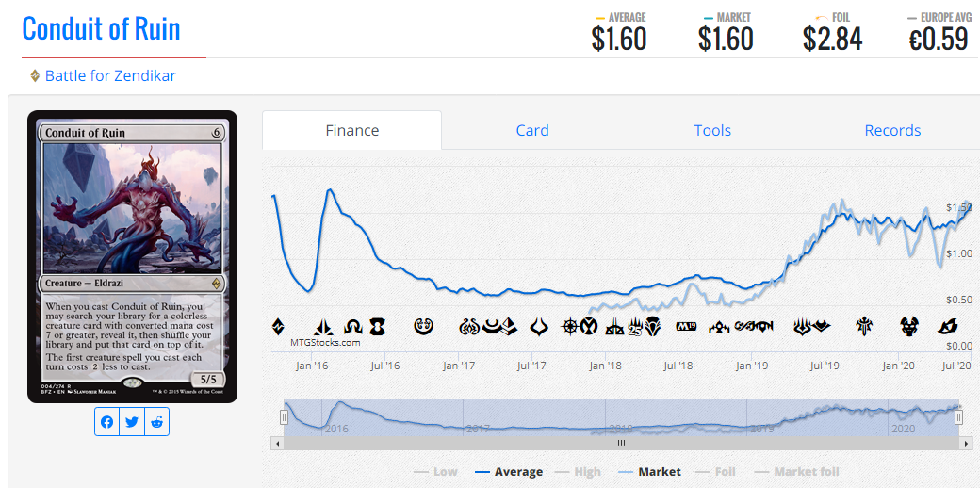
Task: Switch to the Records tab
Action: point(892,130)
